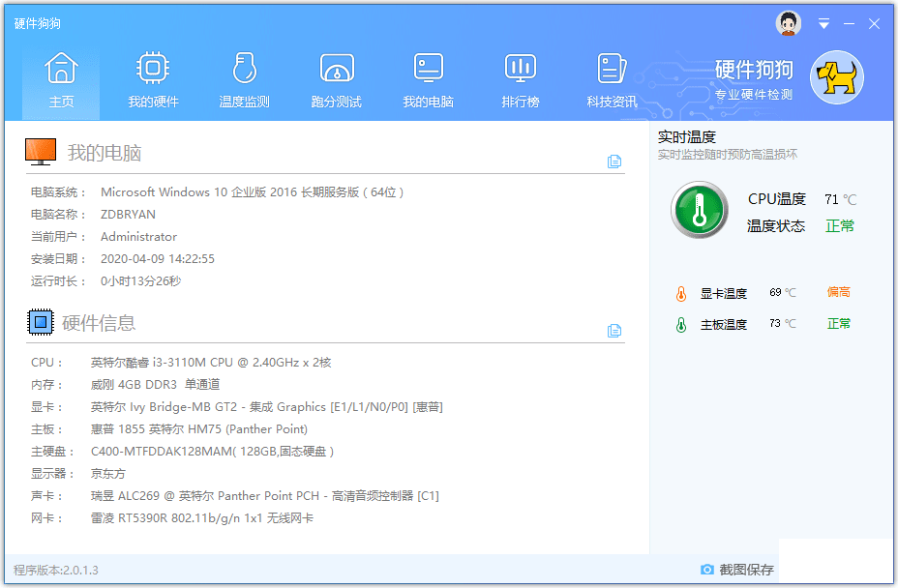Click the blue chip icon beside 硬件信息
Viewport: 898px width, 588px height.
click(41, 322)
